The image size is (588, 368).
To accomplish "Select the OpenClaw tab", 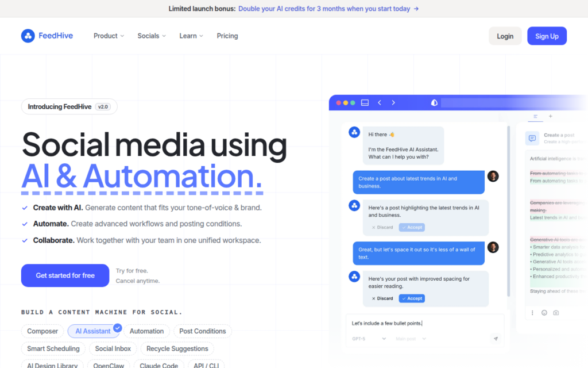I will pos(109,365).
